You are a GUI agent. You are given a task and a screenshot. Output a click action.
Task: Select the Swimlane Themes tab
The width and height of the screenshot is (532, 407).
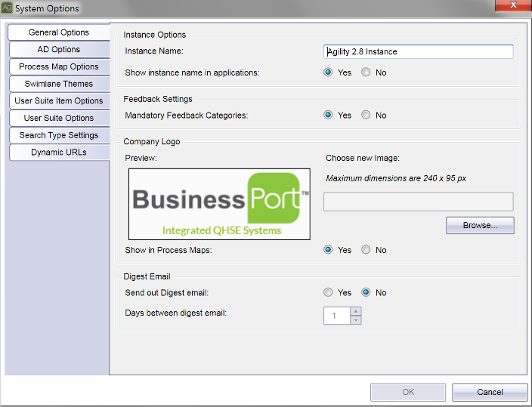(59, 84)
